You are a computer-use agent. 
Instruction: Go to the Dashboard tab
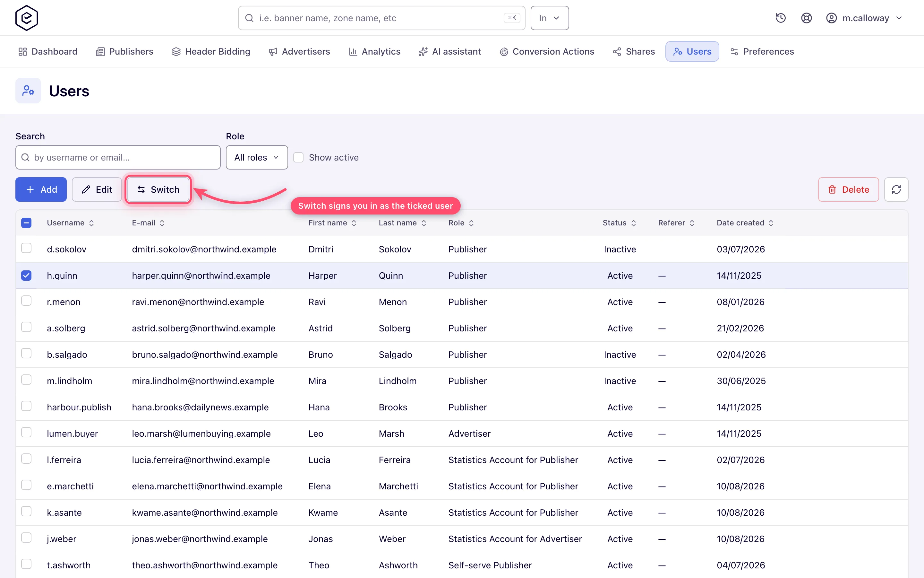[48, 51]
